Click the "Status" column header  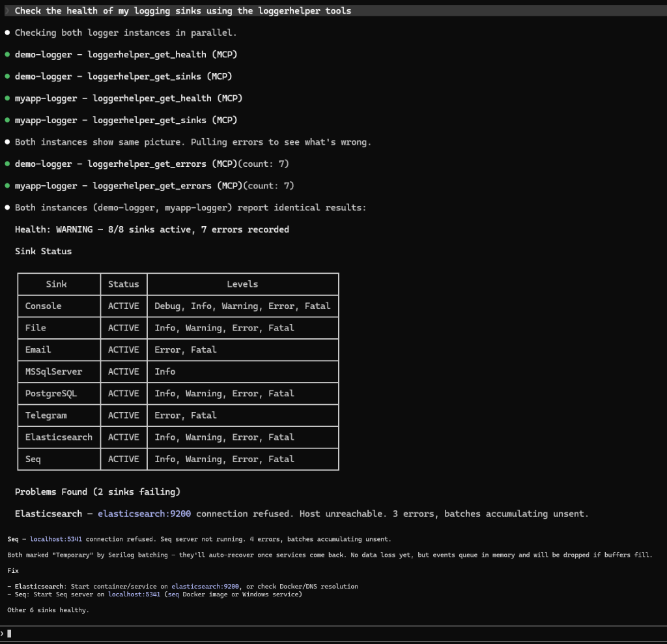(x=123, y=284)
